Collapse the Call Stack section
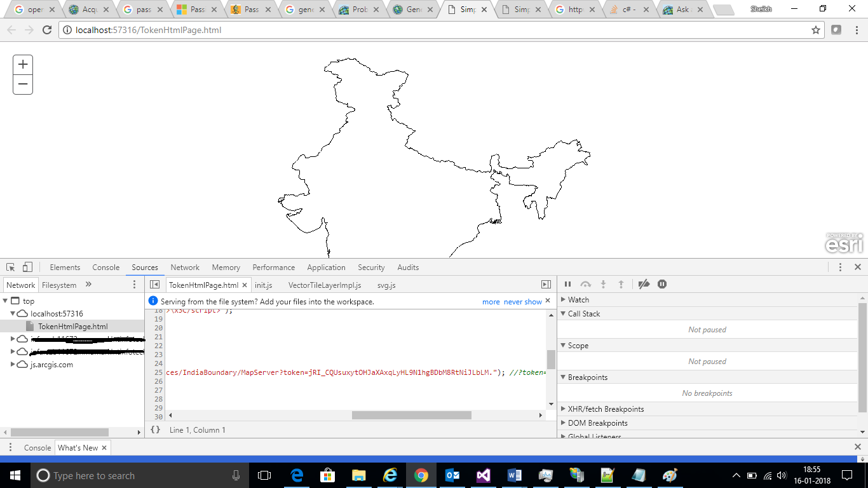The width and height of the screenshot is (868, 488). point(563,314)
